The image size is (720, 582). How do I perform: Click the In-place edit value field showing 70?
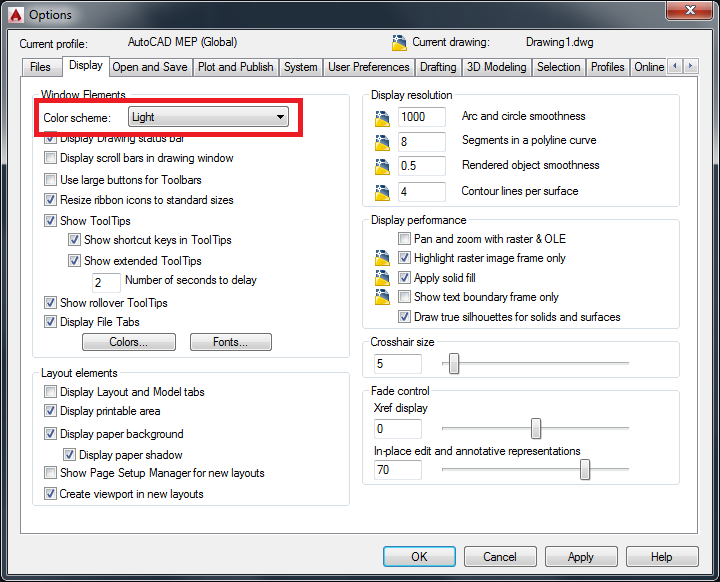(x=398, y=470)
